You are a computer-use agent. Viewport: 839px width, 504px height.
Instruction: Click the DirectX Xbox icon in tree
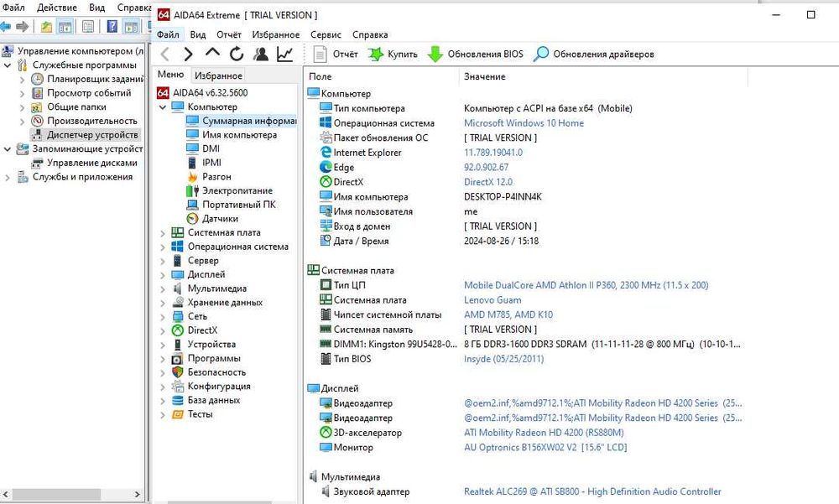[177, 330]
